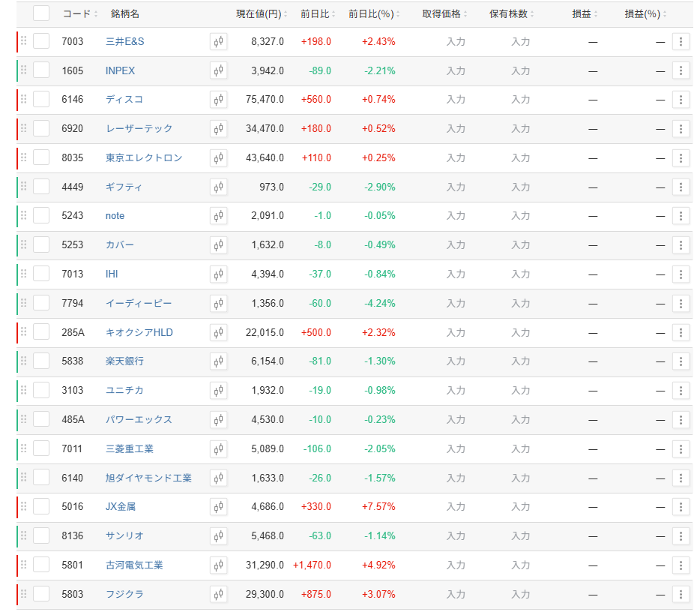Open the three-dot menu for INPEX row
Screen dimensions: 700x615
click(x=681, y=71)
